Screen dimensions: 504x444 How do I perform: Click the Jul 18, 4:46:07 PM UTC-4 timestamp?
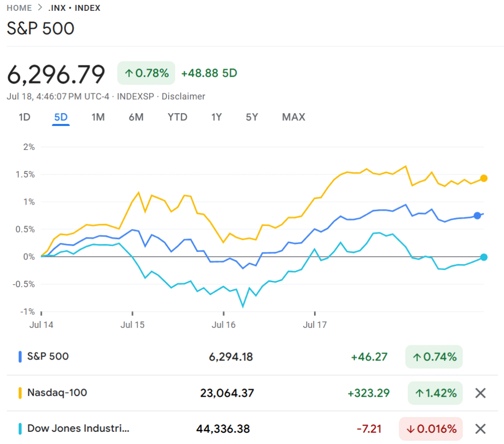coord(58,96)
